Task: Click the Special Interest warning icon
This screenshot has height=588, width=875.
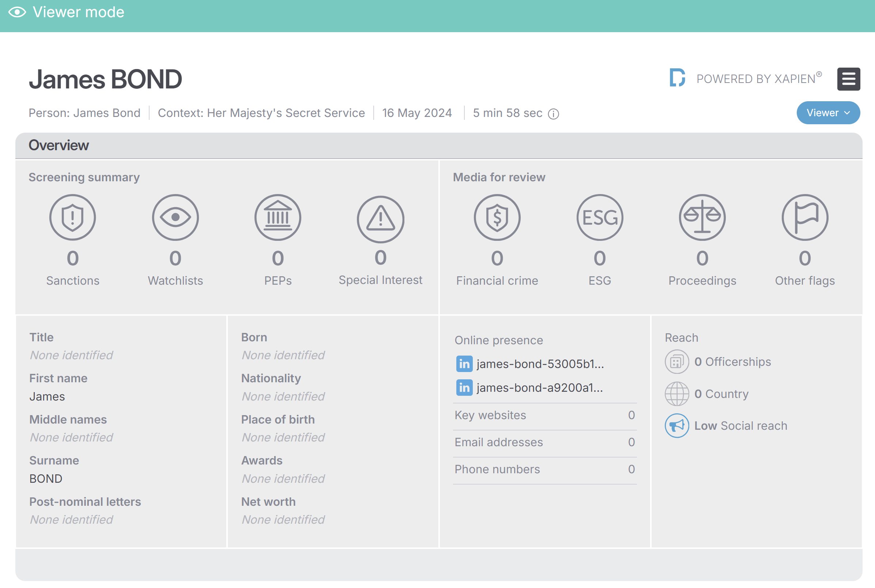Action: coord(381,219)
